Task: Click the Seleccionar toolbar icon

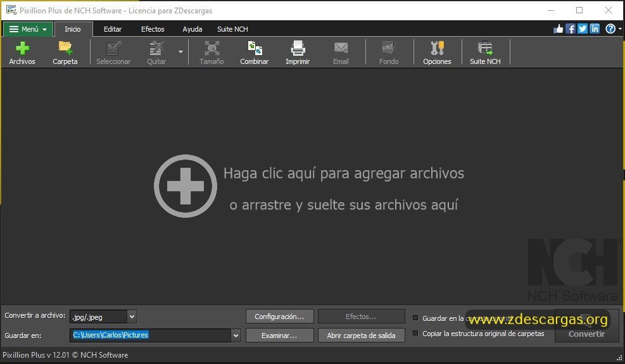Action: (113, 53)
